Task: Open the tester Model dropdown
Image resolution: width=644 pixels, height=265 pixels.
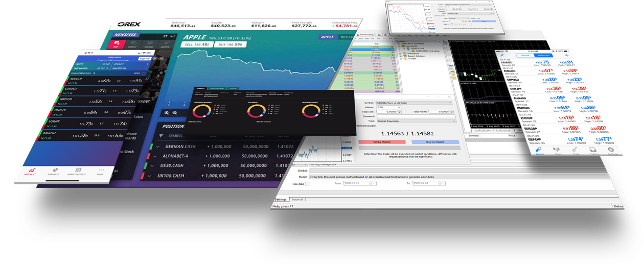Action: (x=460, y=177)
